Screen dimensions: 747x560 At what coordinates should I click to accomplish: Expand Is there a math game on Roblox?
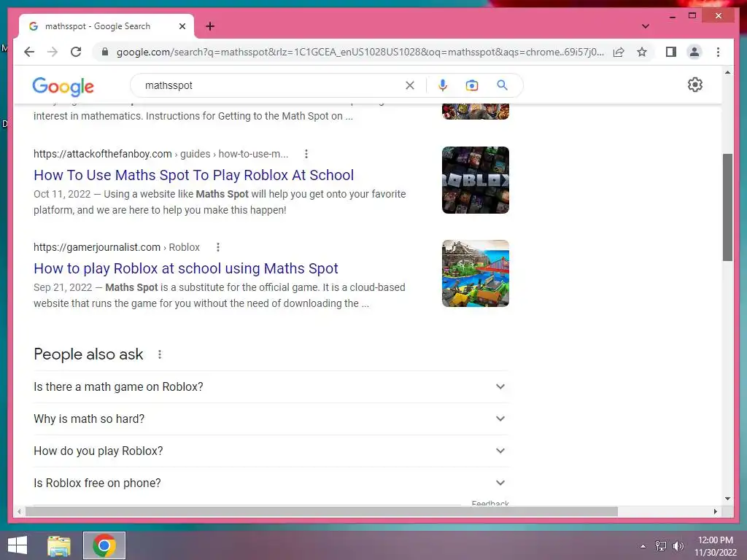pyautogui.click(x=271, y=386)
